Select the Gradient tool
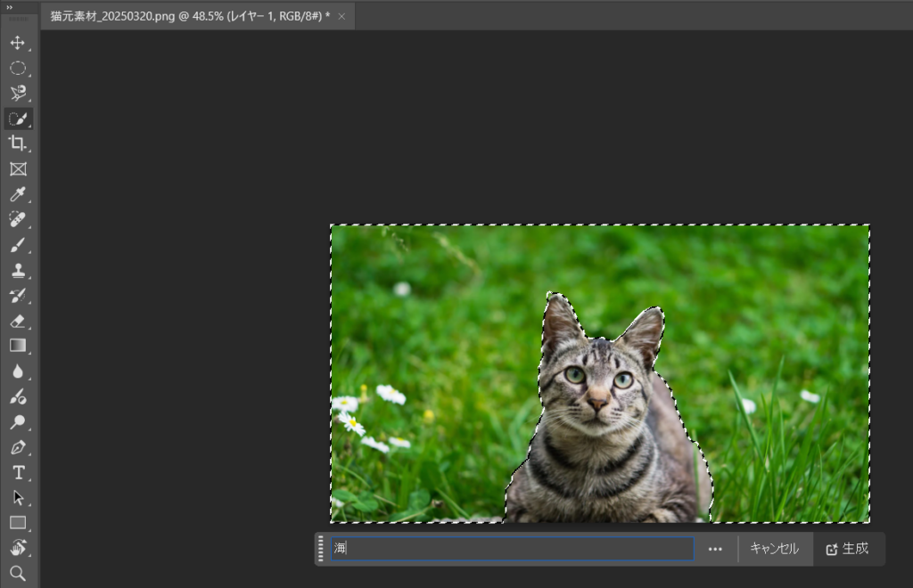The image size is (913, 588). pyautogui.click(x=18, y=346)
